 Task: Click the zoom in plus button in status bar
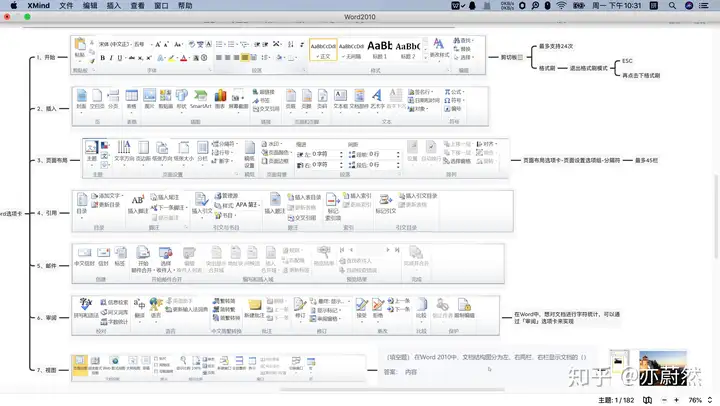(676, 400)
